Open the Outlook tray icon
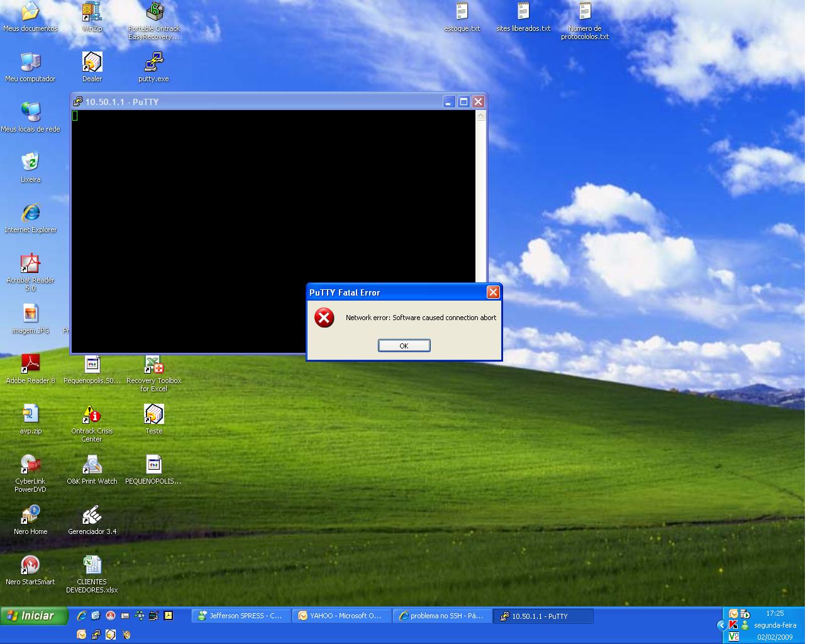This screenshot has width=815, height=644. 733,614
